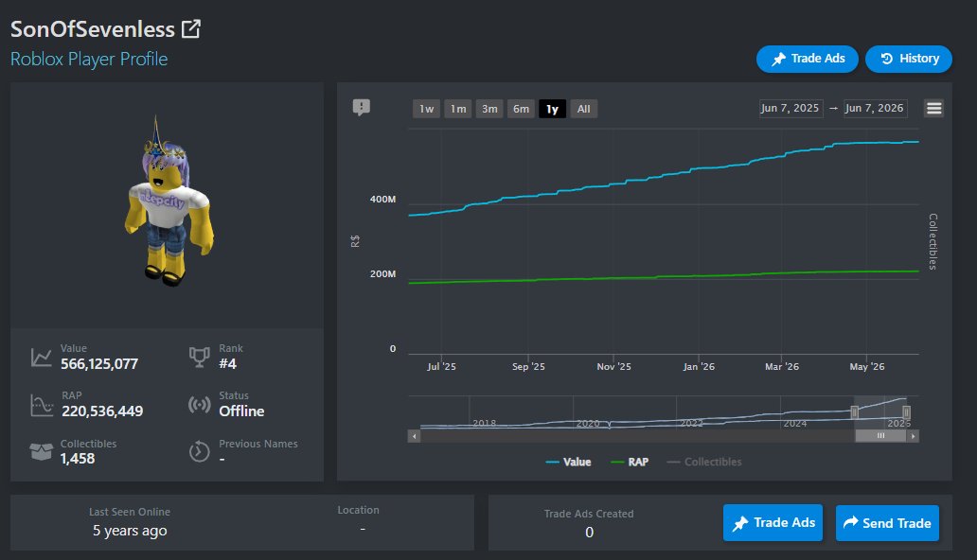Click the Value chart-line icon

tap(41, 357)
